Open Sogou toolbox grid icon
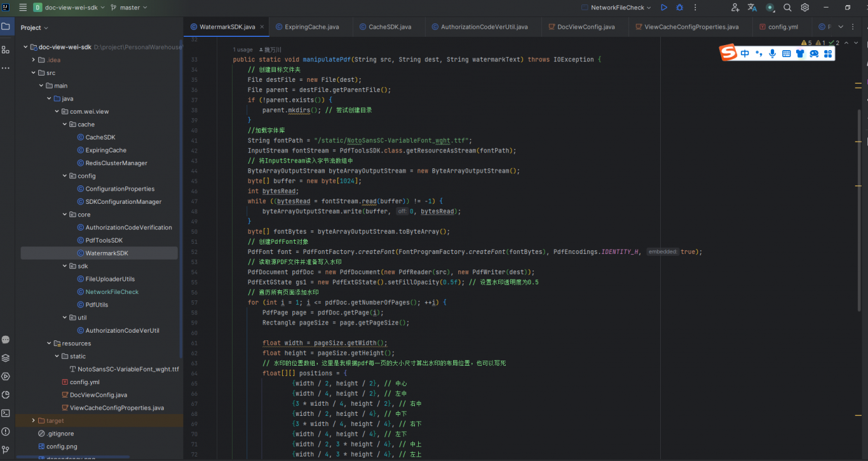868x461 pixels. pyautogui.click(x=828, y=53)
